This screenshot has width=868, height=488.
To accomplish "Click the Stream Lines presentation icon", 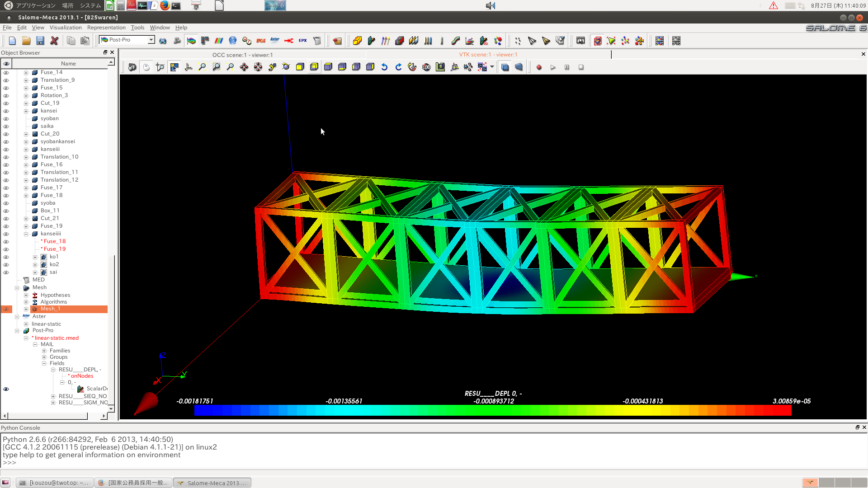I will (455, 41).
